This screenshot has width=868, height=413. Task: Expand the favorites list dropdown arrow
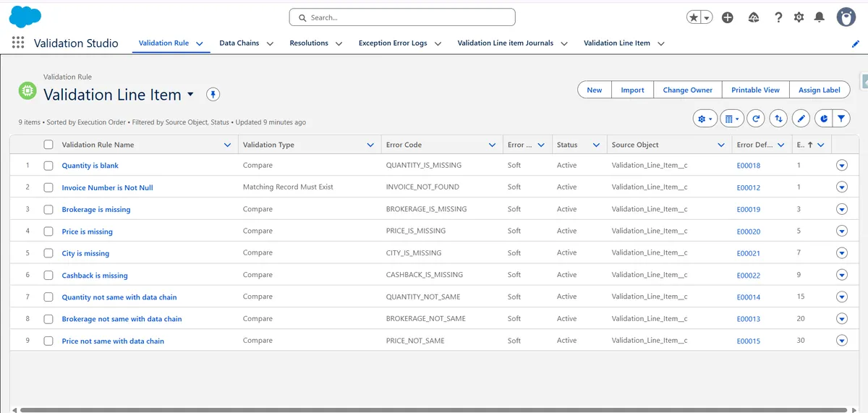(x=707, y=17)
